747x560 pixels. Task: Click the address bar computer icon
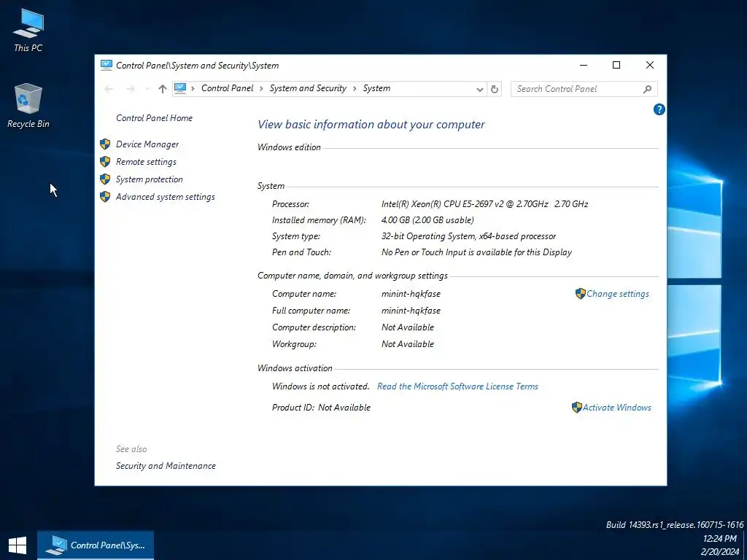tap(180, 88)
